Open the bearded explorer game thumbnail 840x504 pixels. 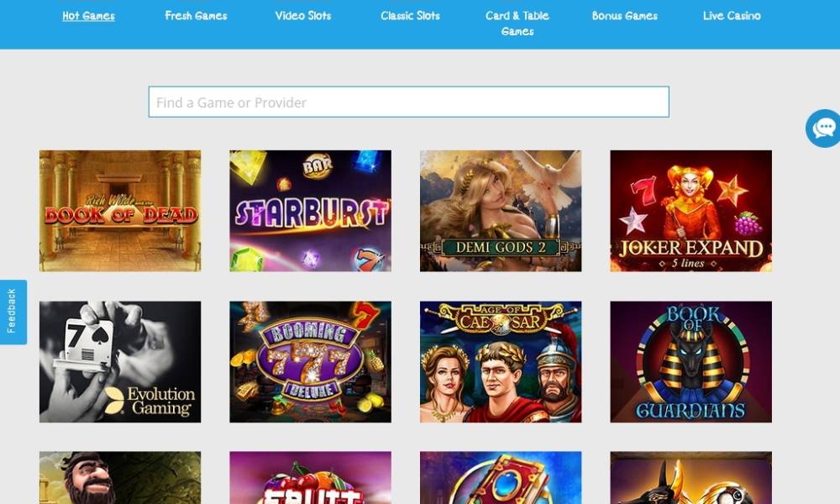120,478
